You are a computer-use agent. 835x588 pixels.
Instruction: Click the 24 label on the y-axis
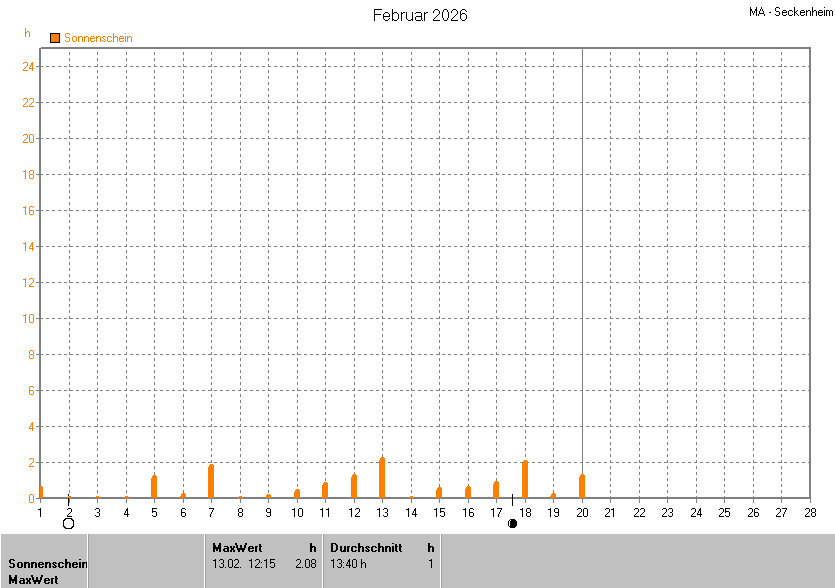29,67
